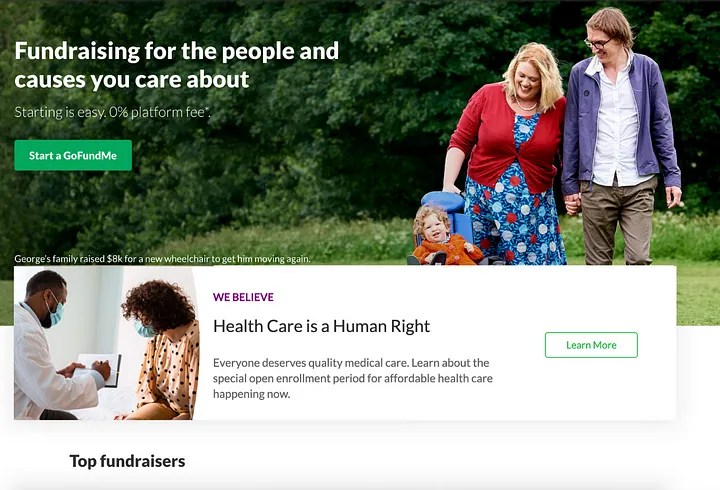Click the blue wheelchair headrest
The image size is (720, 490).
coord(443,202)
